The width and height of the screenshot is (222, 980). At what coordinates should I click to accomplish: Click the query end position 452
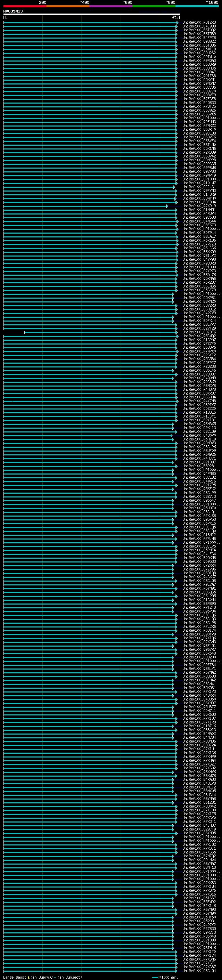[x=175, y=17]
